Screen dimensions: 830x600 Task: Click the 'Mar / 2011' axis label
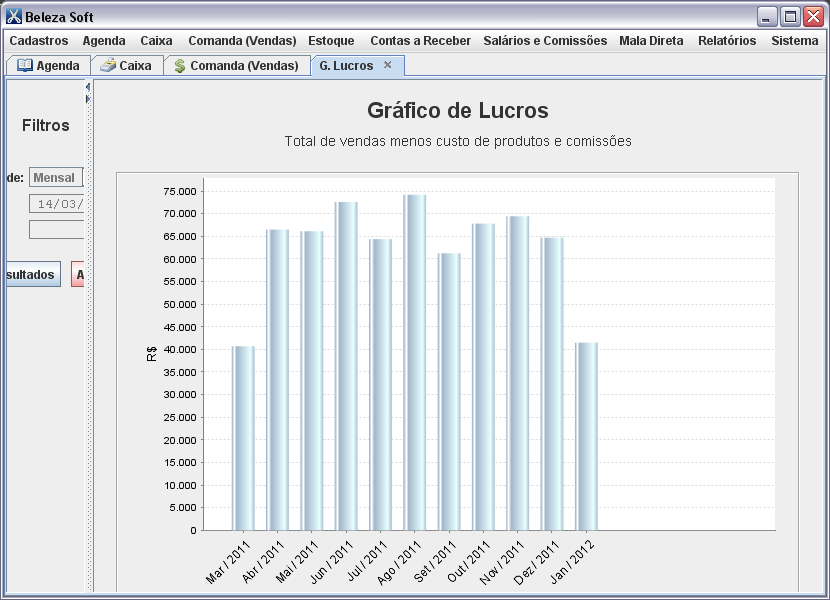(228, 562)
